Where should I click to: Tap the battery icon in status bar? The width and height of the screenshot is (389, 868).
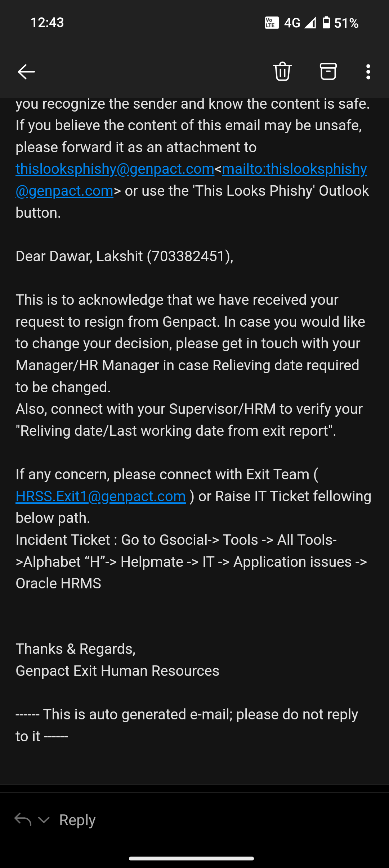coord(326,23)
